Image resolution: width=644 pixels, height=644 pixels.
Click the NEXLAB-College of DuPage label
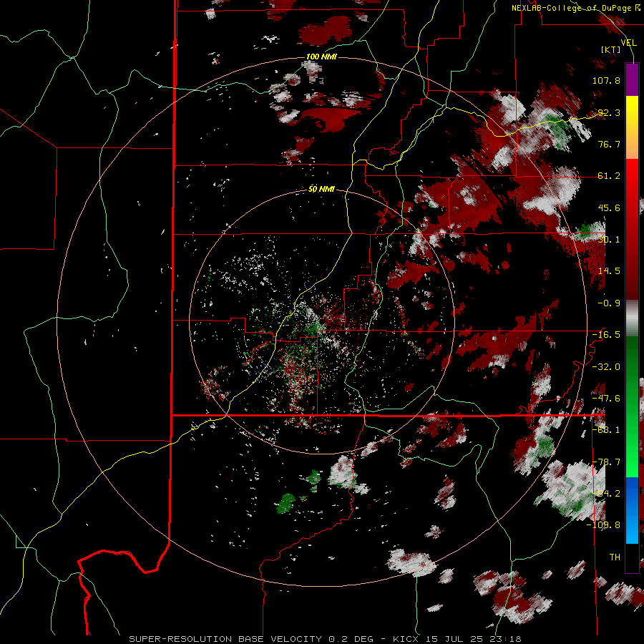click(575, 8)
